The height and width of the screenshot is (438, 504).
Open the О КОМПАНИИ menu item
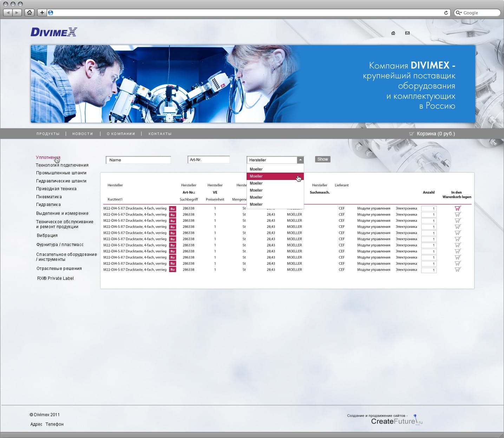121,134
